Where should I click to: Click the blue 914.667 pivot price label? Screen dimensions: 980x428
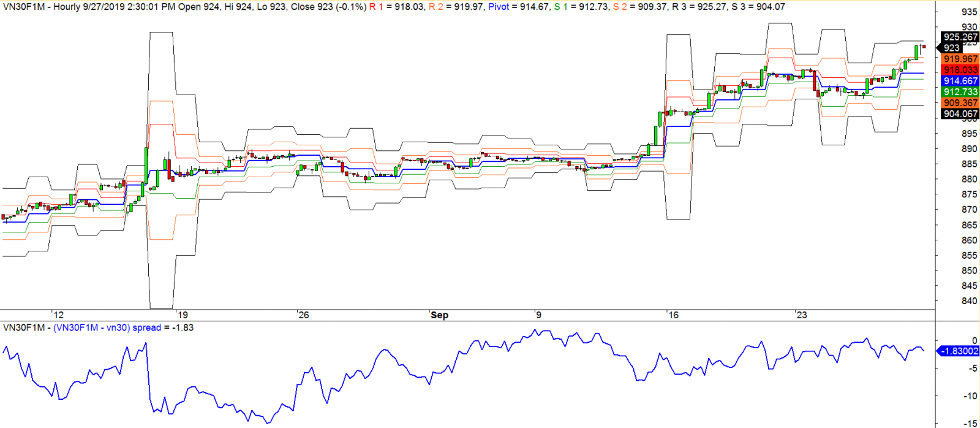click(960, 81)
